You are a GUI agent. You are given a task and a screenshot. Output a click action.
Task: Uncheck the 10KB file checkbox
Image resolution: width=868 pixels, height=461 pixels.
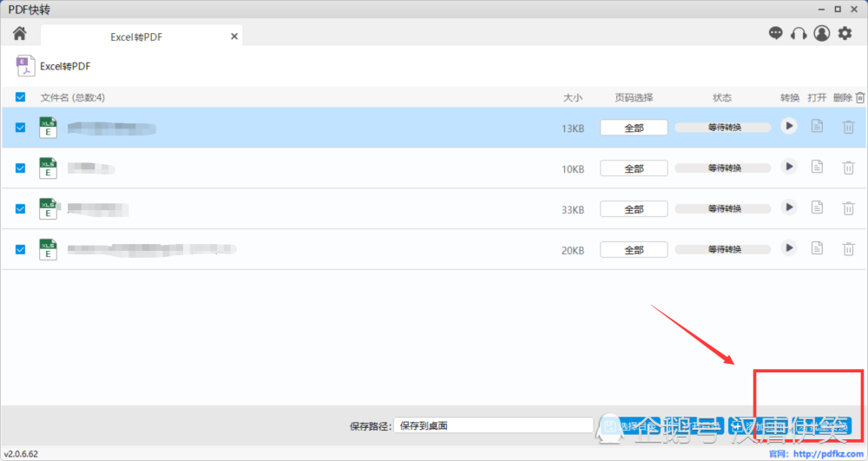coord(21,168)
